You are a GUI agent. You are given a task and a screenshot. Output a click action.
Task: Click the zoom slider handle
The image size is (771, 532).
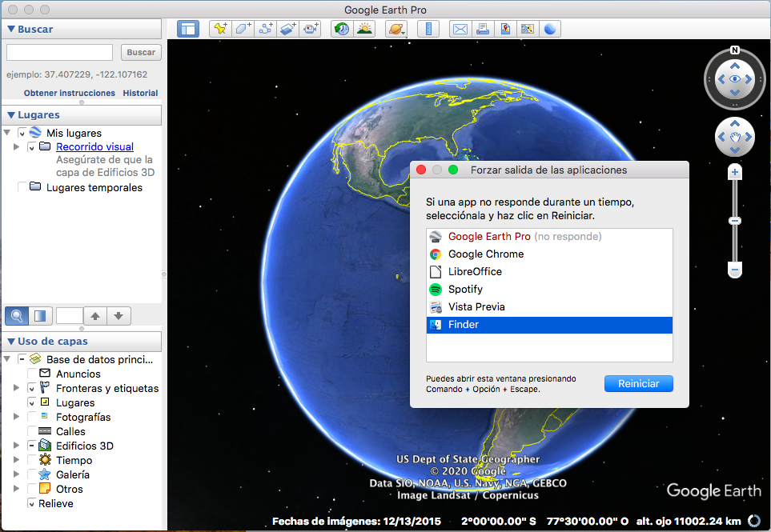(735, 221)
